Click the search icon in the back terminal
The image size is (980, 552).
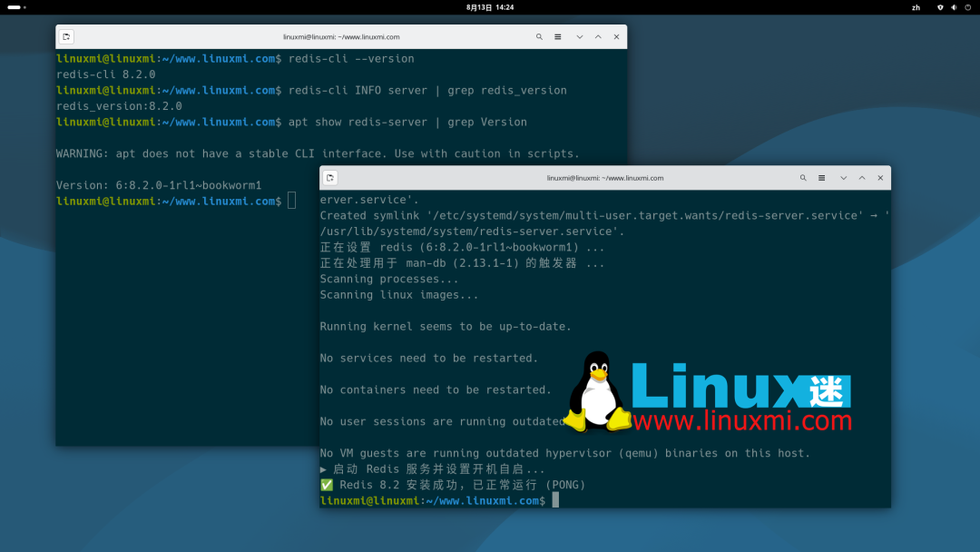click(539, 37)
